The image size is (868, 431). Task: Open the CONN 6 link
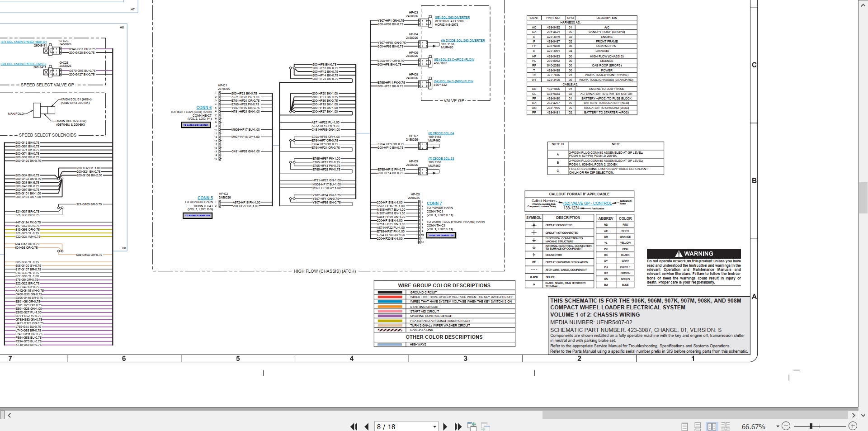[x=204, y=108]
